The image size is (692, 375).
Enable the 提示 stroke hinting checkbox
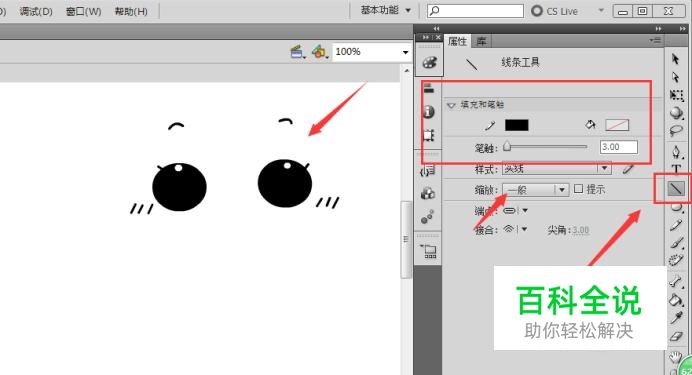(578, 189)
